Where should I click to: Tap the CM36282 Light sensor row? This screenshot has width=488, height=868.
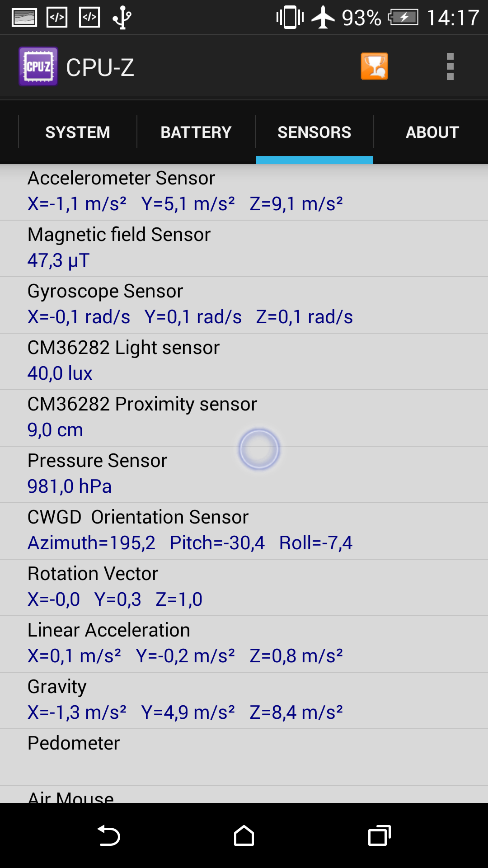244,362
